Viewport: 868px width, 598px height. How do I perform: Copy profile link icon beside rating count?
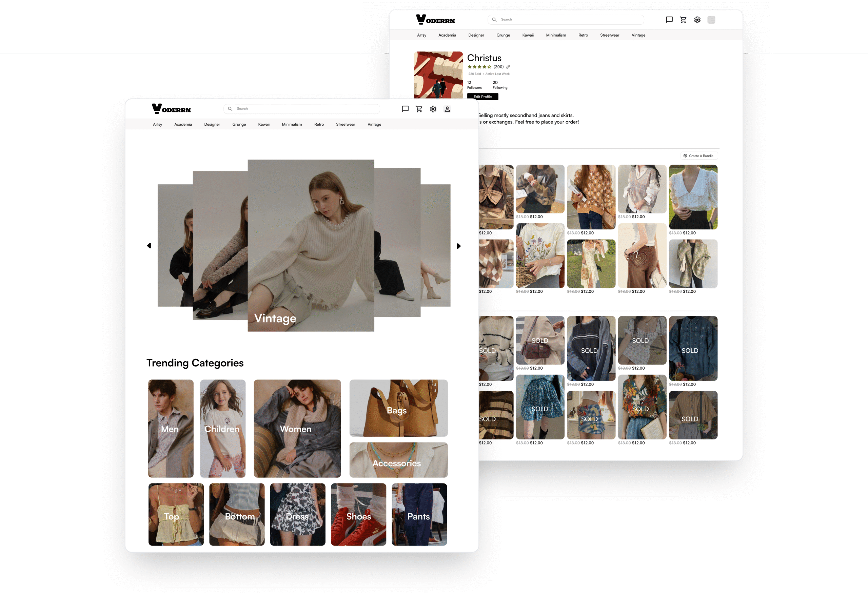(508, 67)
